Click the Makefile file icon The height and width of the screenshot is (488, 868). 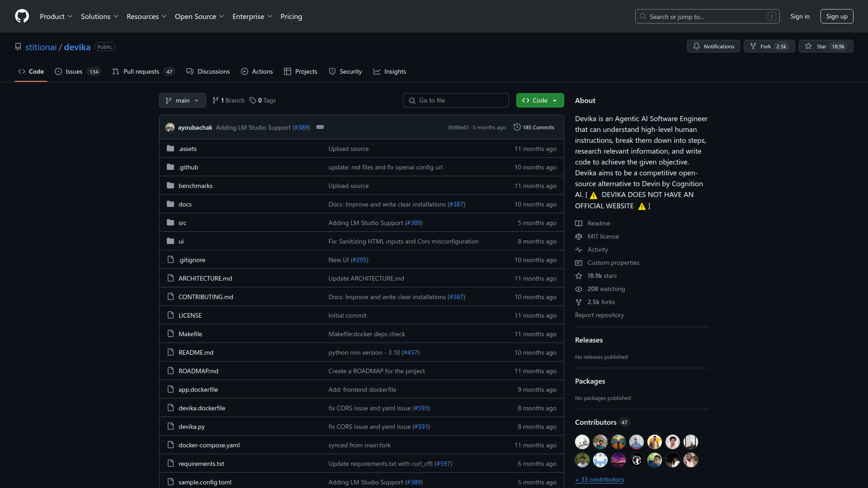(x=170, y=333)
